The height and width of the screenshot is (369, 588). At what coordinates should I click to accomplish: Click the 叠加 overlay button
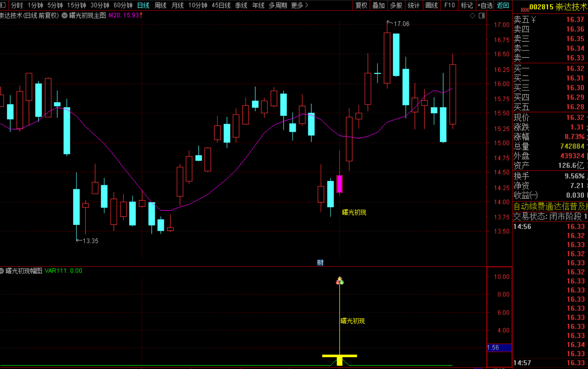tap(379, 5)
